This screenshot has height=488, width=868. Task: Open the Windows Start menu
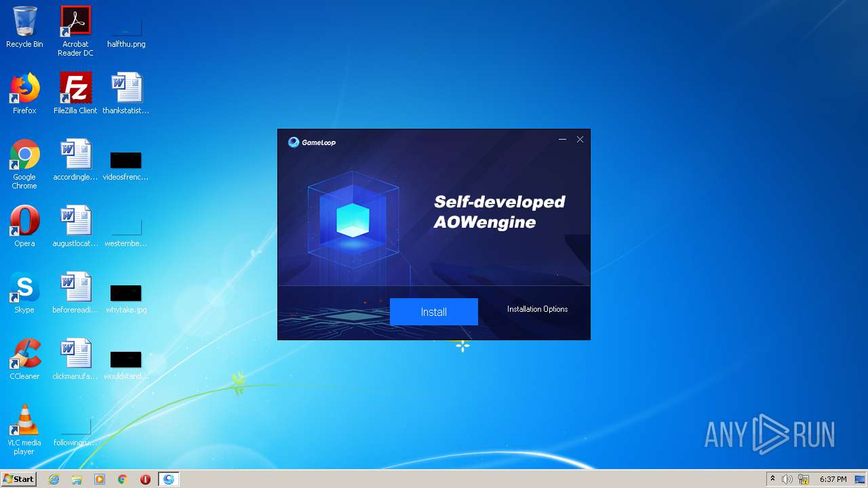point(18,479)
